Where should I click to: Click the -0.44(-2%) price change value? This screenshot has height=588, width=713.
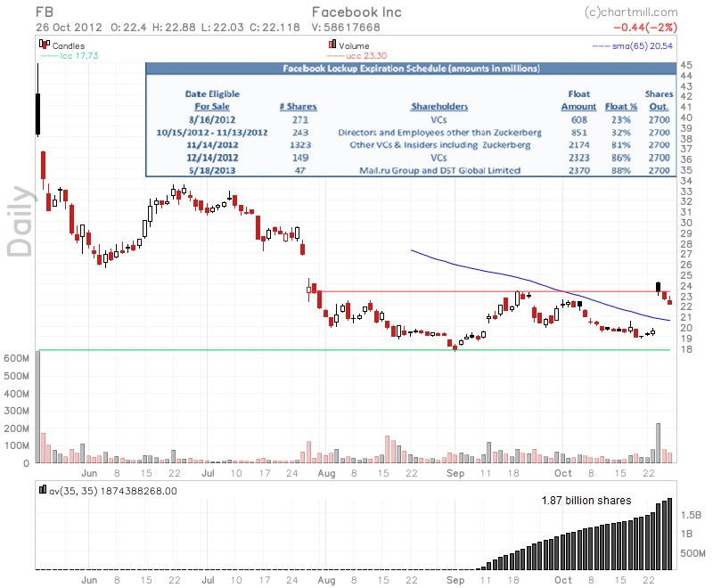(645, 28)
